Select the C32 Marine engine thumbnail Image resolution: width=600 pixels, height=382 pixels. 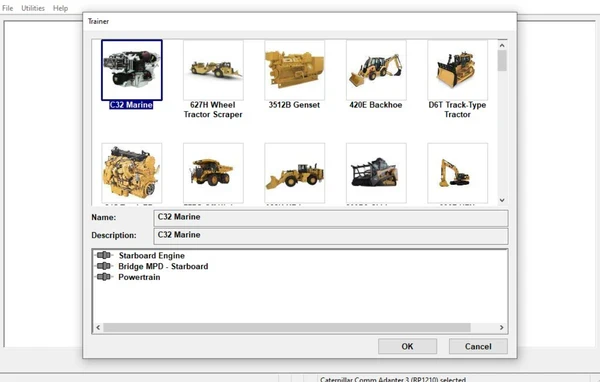click(x=132, y=70)
